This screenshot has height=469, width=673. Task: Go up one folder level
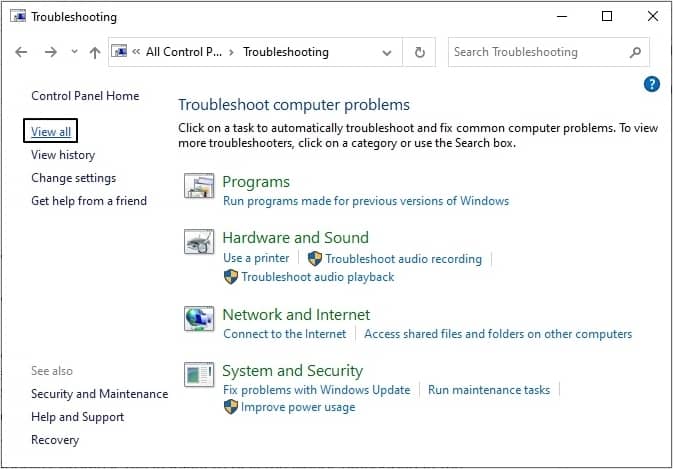(95, 52)
